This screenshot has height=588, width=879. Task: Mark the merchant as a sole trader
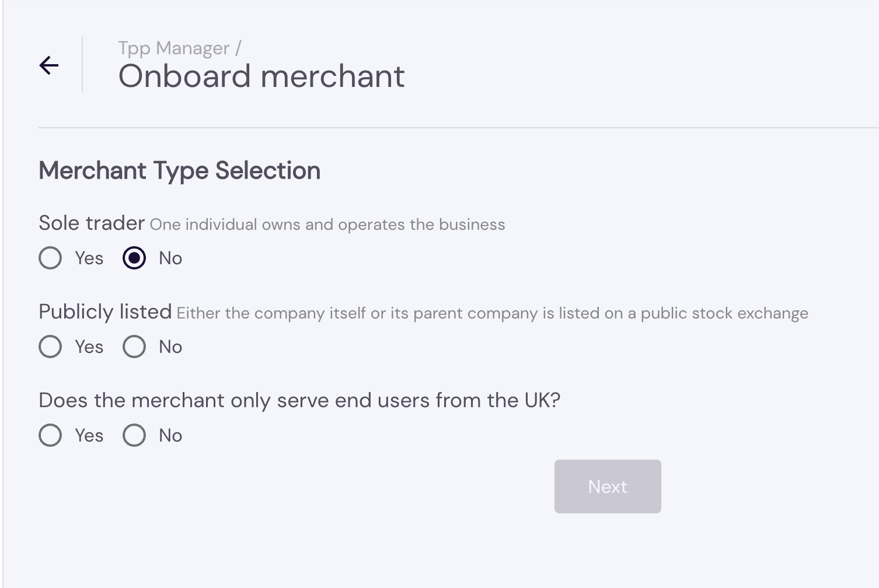click(x=50, y=258)
